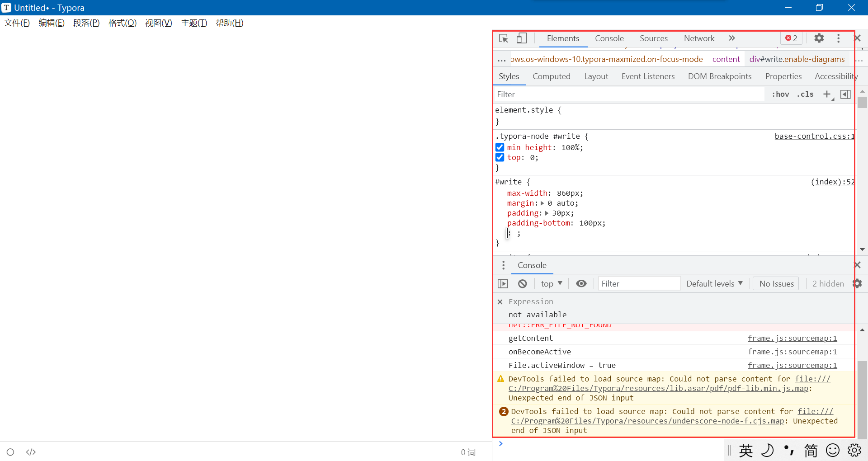868x461 pixels.
Task: Open the Event Listeners subtab
Action: click(648, 76)
